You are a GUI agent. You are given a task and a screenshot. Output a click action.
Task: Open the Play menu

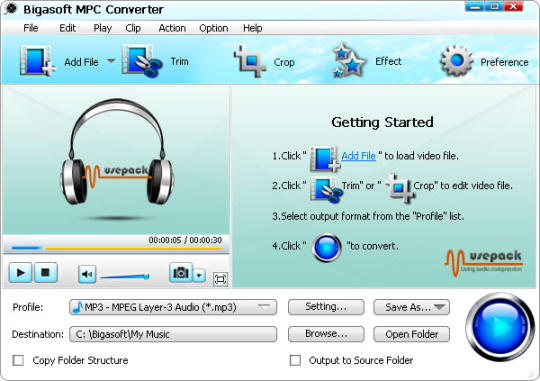coord(103,28)
